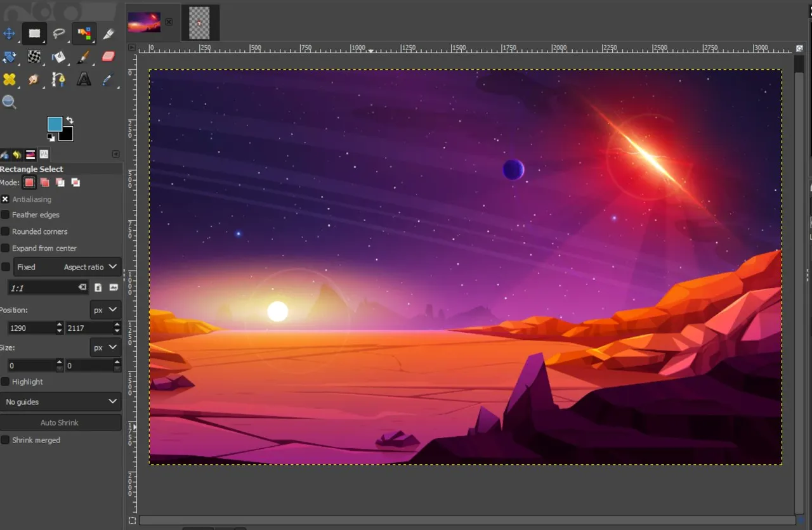Viewport: 812px width, 530px height.
Task: Switch to the transparent image tab
Action: pyautogui.click(x=200, y=22)
